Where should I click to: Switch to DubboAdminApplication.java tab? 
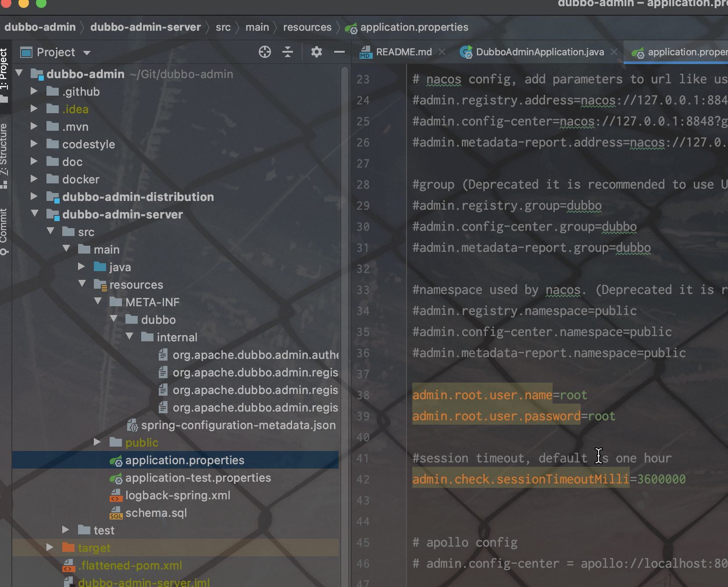[x=532, y=52]
